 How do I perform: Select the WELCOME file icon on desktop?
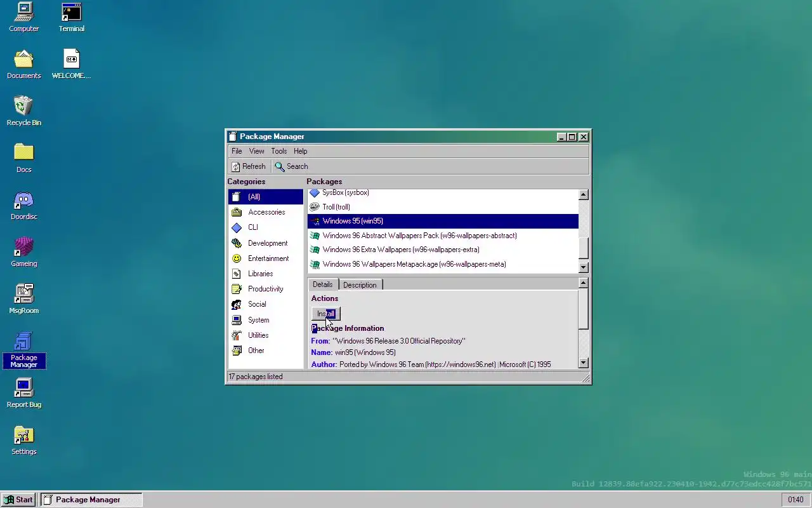(71, 64)
